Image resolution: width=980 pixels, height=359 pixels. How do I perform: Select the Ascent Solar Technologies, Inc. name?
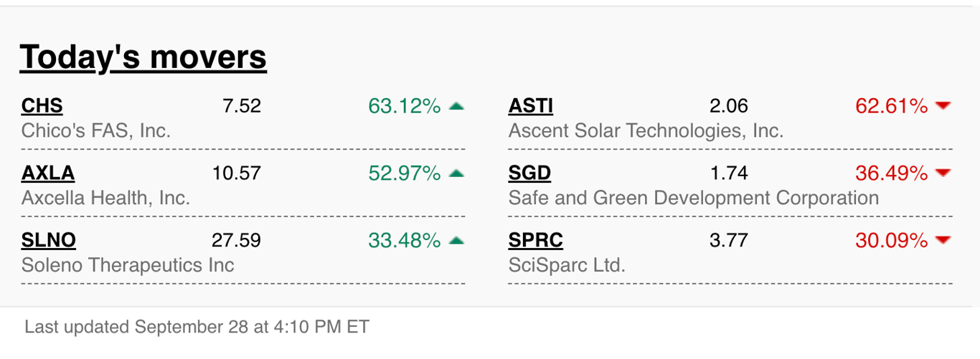coord(646,130)
